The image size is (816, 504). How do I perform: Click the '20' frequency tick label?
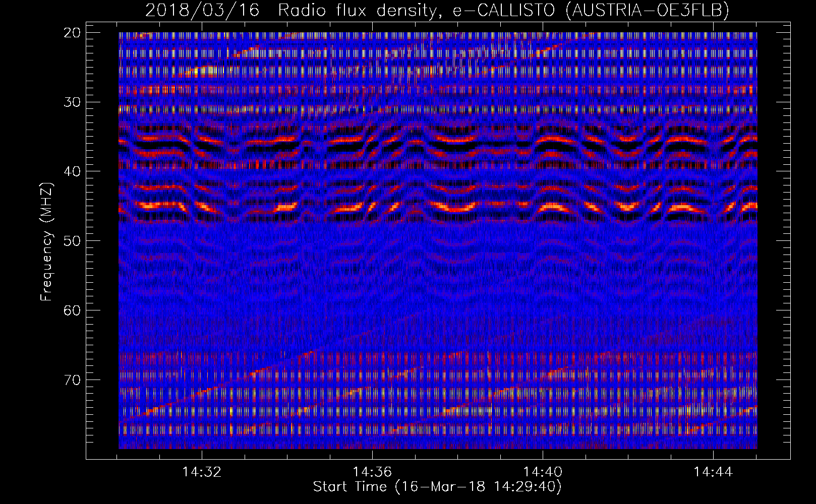(72, 33)
